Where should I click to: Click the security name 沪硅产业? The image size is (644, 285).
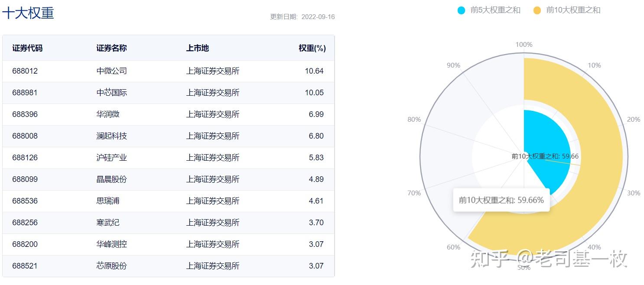pyautogui.click(x=112, y=158)
